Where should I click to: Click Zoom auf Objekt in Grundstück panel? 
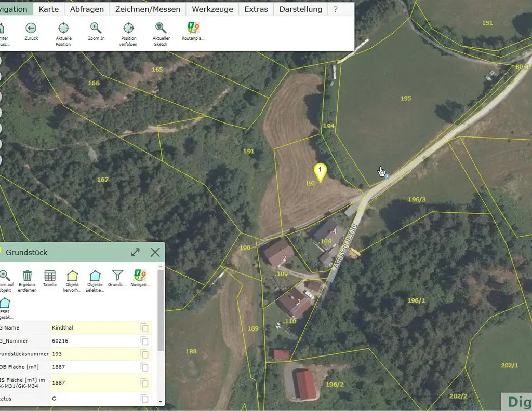click(4, 276)
